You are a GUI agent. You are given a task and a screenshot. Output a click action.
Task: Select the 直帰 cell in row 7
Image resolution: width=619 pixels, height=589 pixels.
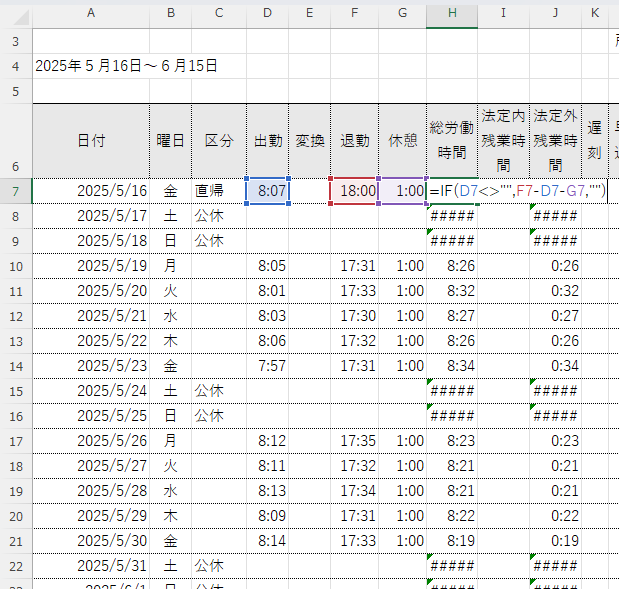(218, 191)
